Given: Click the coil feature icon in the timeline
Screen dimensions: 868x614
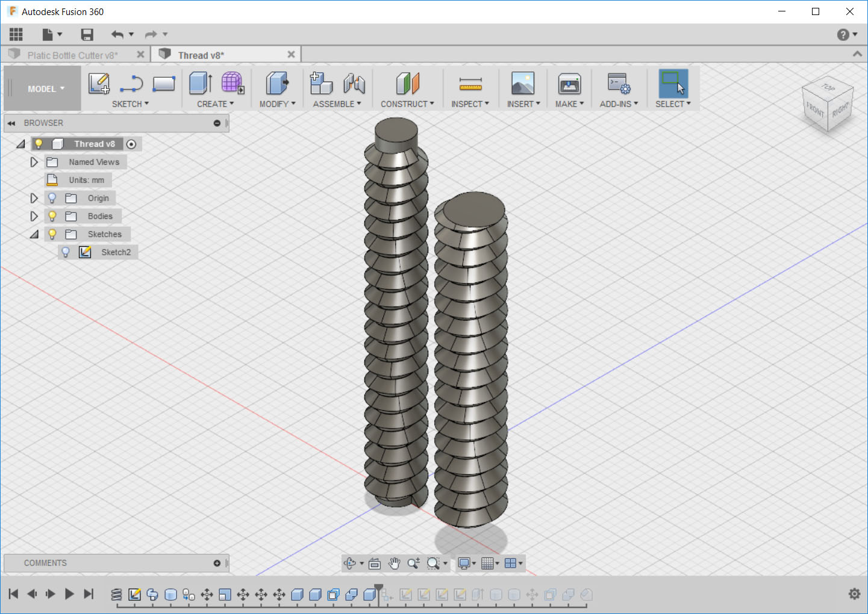Looking at the screenshot, I should click(x=116, y=594).
